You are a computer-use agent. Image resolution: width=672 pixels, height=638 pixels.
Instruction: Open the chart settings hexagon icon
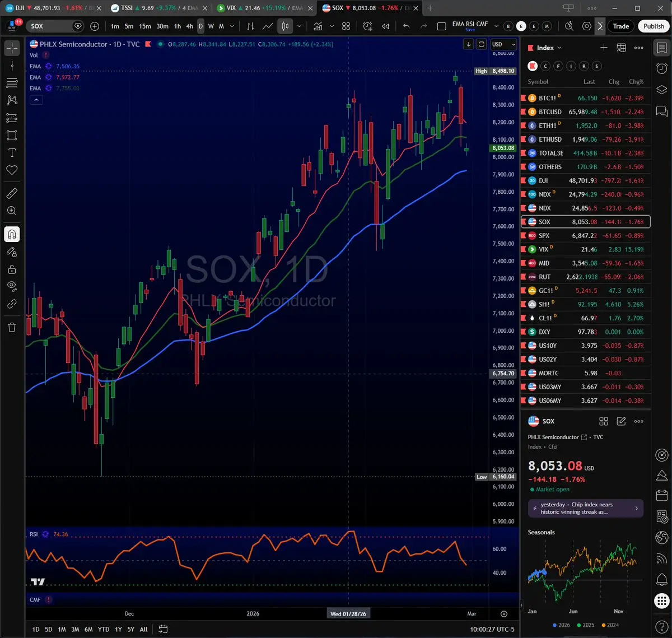[586, 26]
